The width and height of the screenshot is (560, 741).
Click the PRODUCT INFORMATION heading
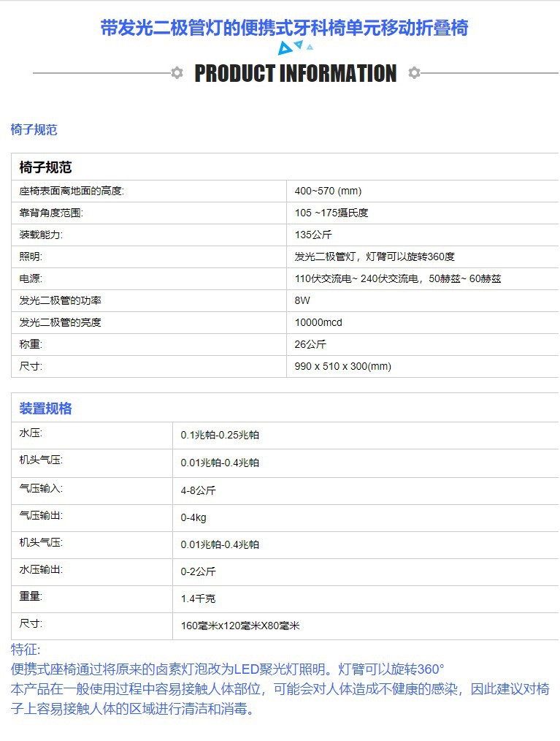pyautogui.click(x=296, y=74)
